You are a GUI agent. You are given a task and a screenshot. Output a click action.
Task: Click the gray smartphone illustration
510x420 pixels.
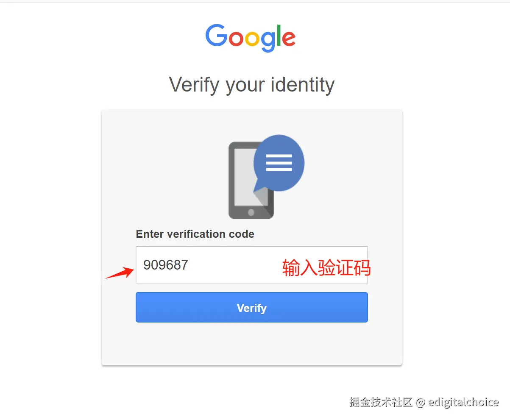[x=251, y=181]
